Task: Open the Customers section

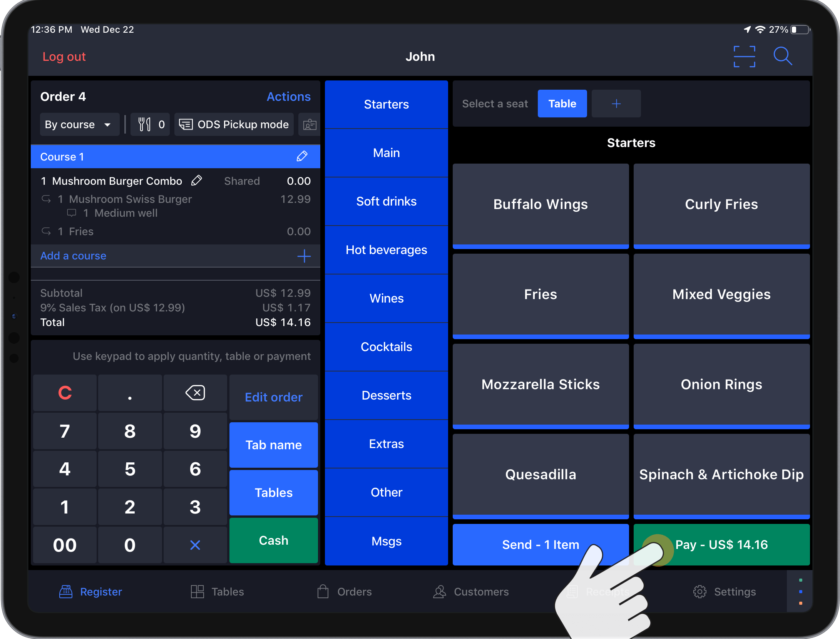Action: [x=470, y=592]
